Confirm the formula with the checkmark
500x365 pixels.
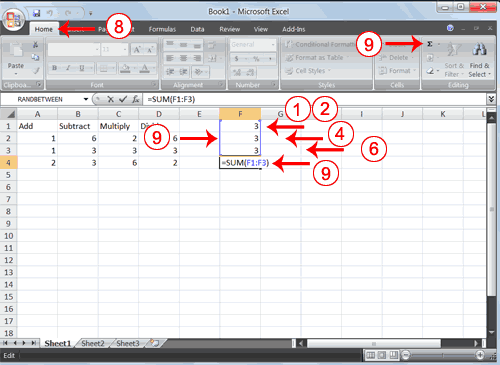click(x=123, y=99)
